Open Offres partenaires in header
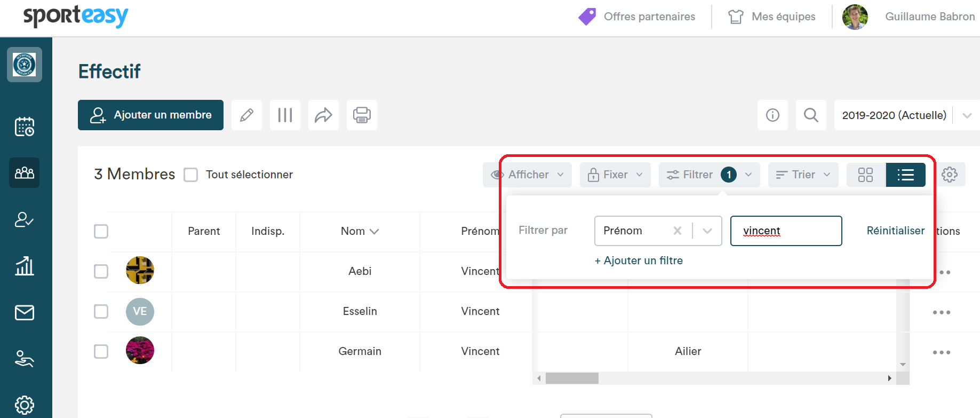The height and width of the screenshot is (418, 980). click(637, 17)
